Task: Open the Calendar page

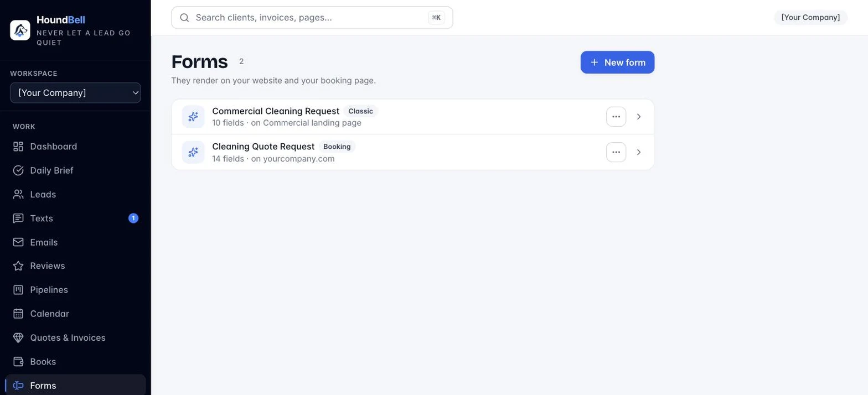Action: coord(75,314)
